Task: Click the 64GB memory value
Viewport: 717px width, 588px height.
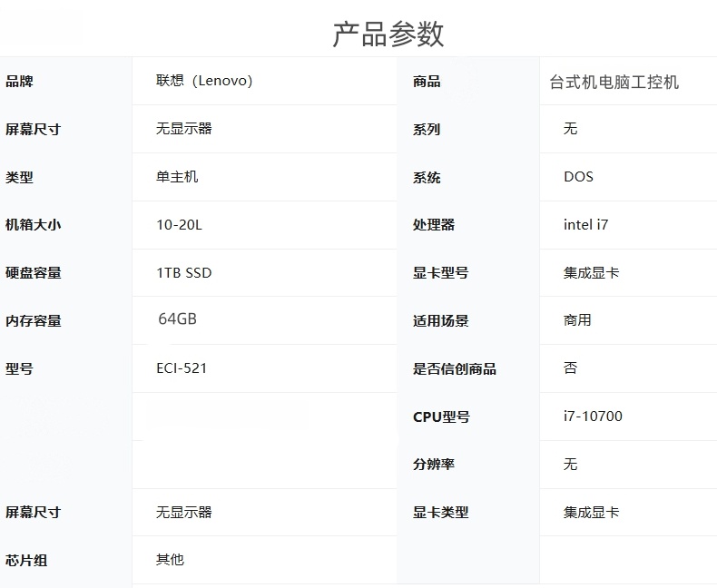Action: (x=177, y=319)
